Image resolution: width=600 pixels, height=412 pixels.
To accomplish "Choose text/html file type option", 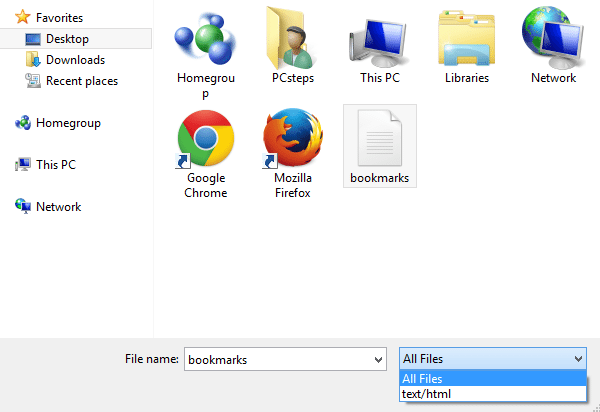I will click(x=492, y=394).
